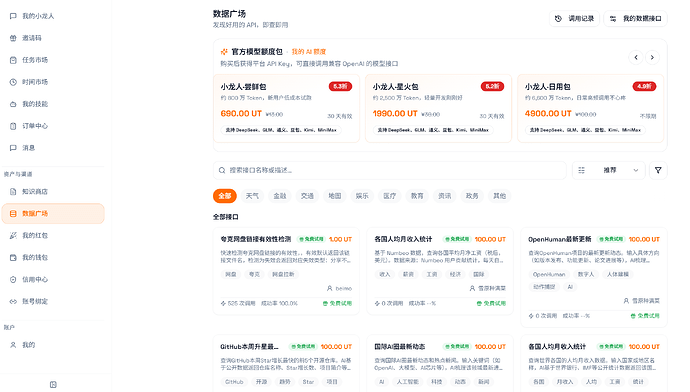Open the 小龙人-尝鲜包 package card
Image resolution: width=690 pixels, height=392 pixels.
point(286,108)
